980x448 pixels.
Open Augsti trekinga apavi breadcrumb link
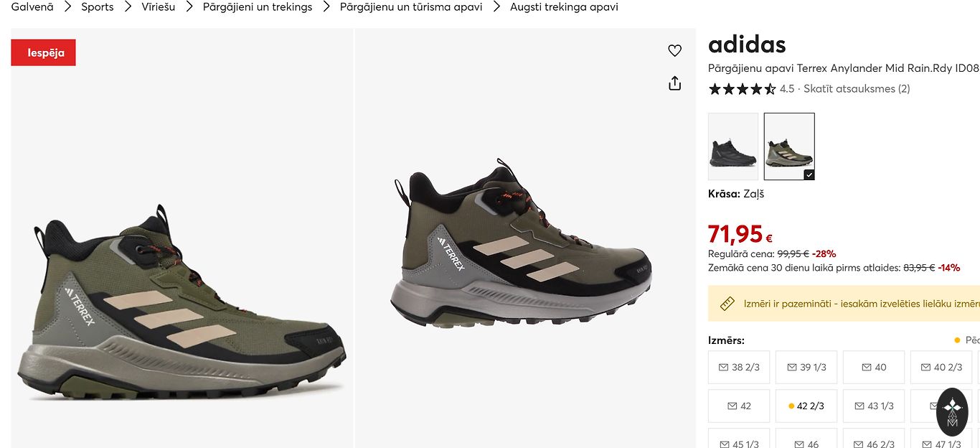pyautogui.click(x=564, y=7)
